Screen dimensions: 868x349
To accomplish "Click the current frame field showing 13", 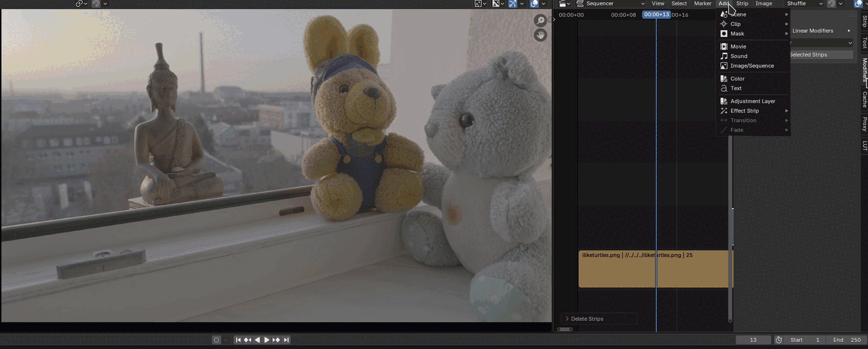I will tap(753, 340).
